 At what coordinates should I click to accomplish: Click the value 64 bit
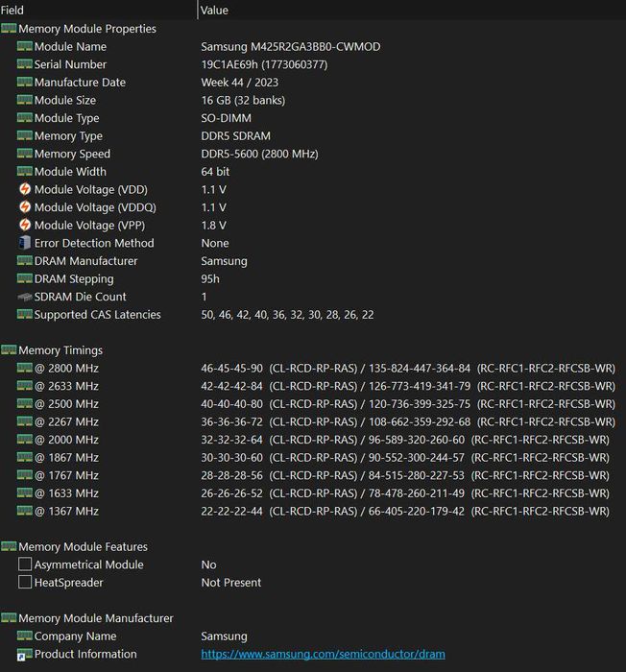click(x=215, y=172)
